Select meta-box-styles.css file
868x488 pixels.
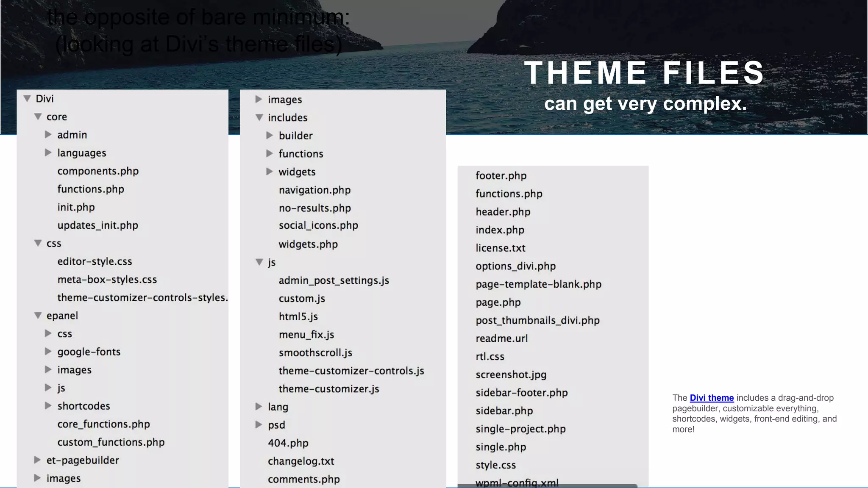107,280
